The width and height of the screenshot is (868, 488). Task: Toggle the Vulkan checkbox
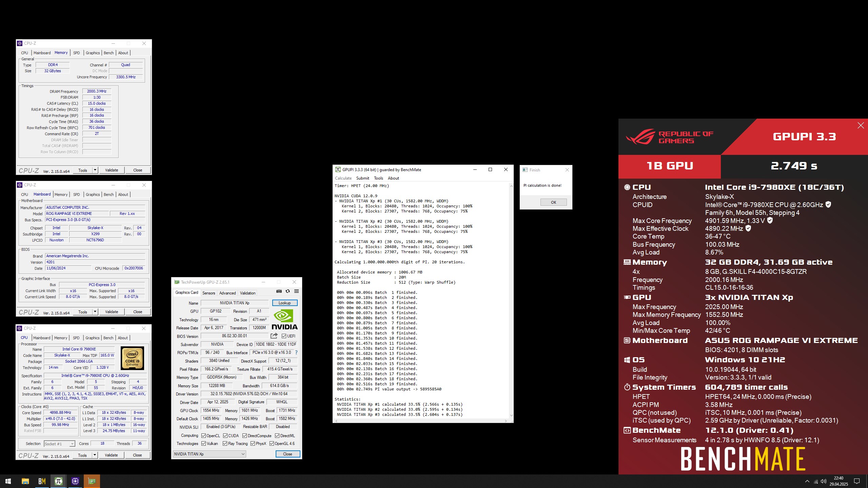point(204,444)
